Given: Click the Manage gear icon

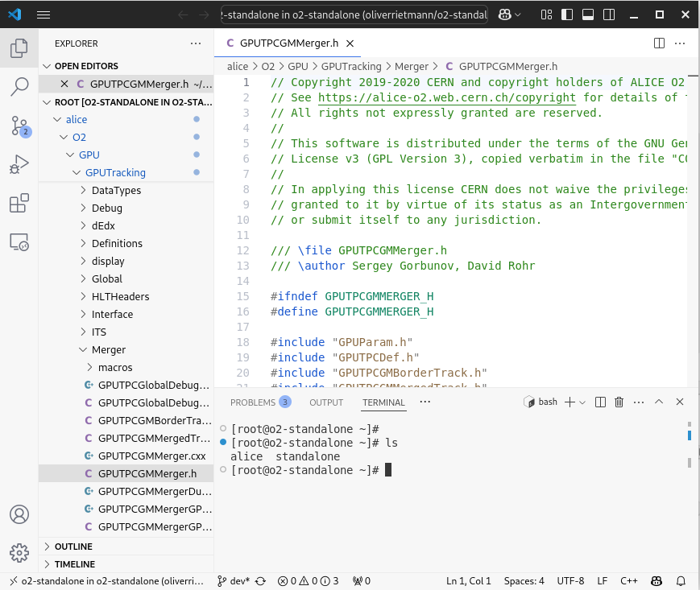Looking at the screenshot, I should (x=19, y=552).
